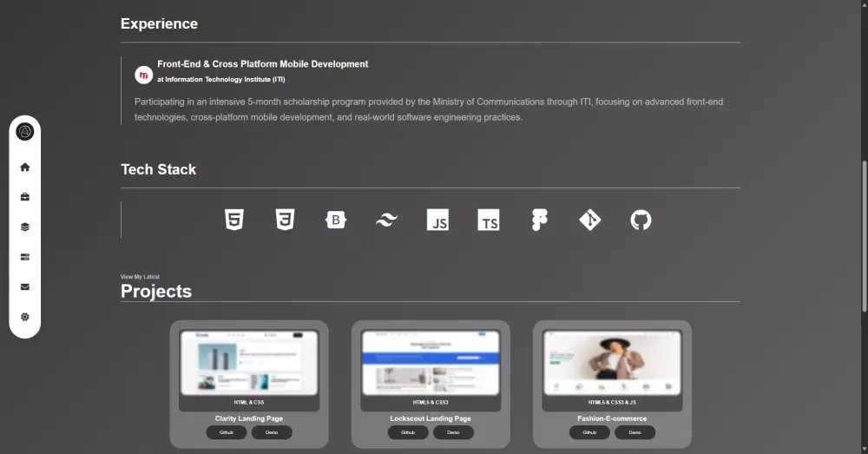Viewport: 868px width, 454px height.
Task: Click the 'Projects' heading
Action: point(156,291)
